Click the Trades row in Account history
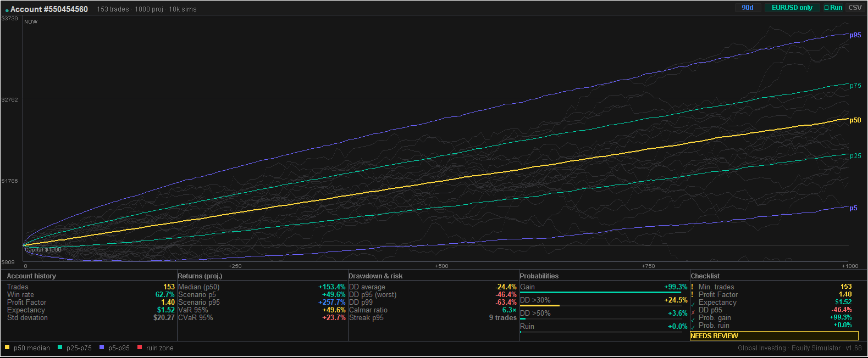Screen dimensions: 868x358 point(91,287)
